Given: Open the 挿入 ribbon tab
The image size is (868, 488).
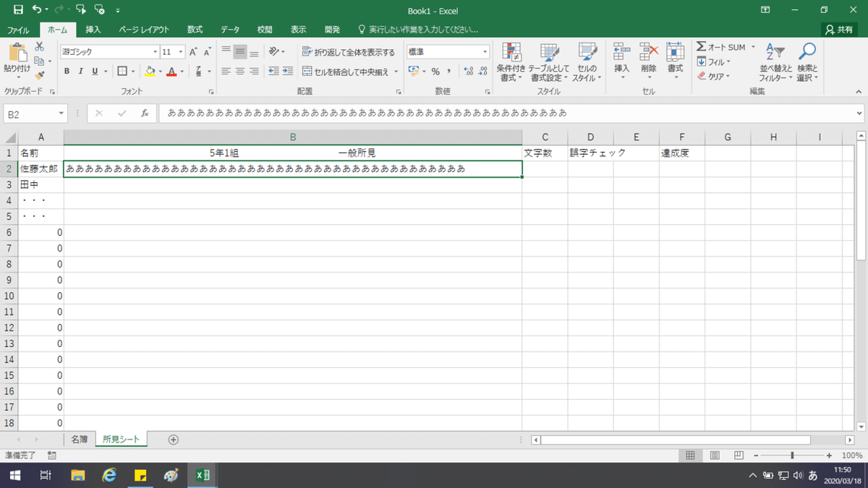Looking at the screenshot, I should (x=93, y=30).
